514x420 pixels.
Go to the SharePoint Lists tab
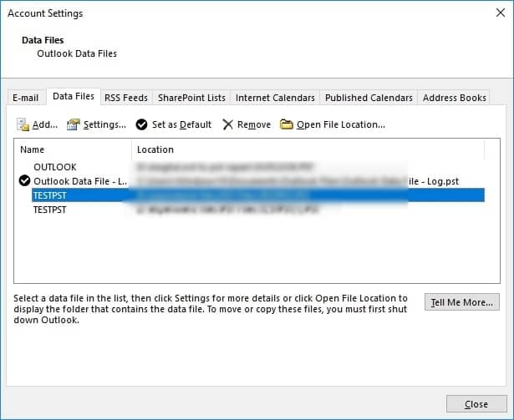click(x=191, y=98)
